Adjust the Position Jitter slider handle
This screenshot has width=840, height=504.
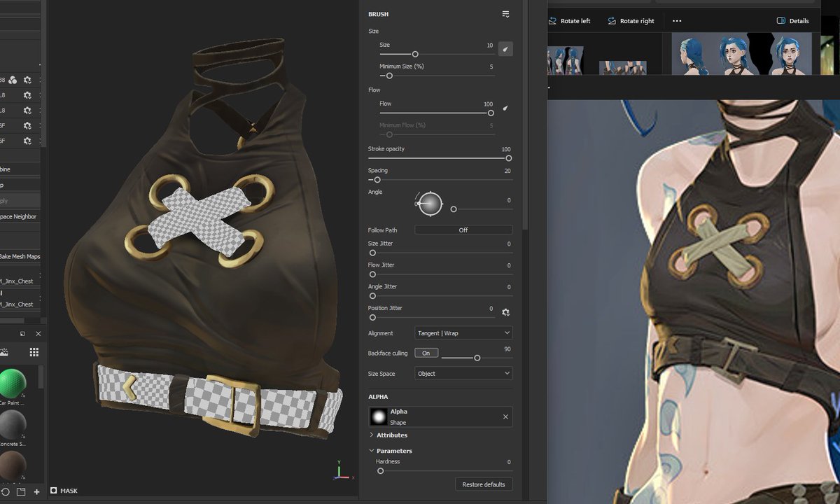click(372, 318)
